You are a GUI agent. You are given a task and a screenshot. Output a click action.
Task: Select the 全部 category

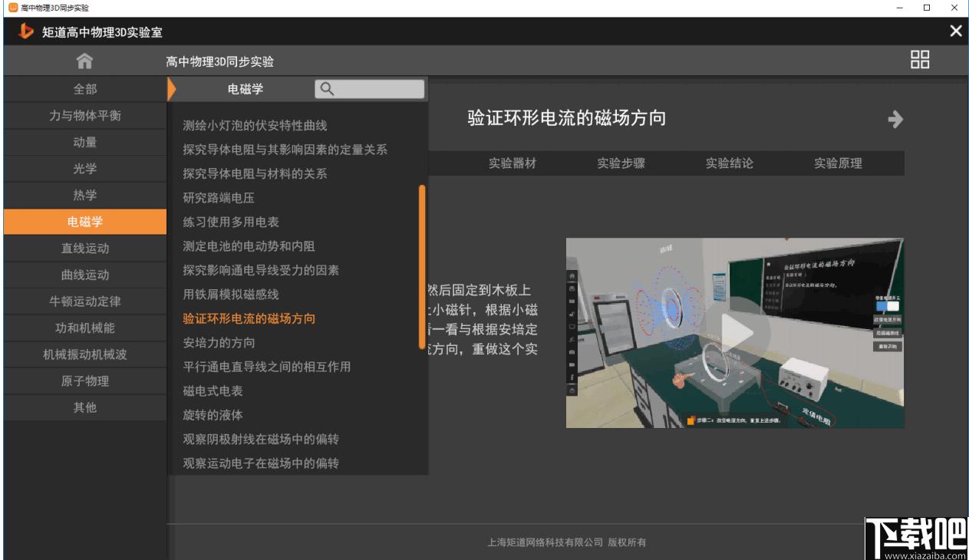(85, 89)
